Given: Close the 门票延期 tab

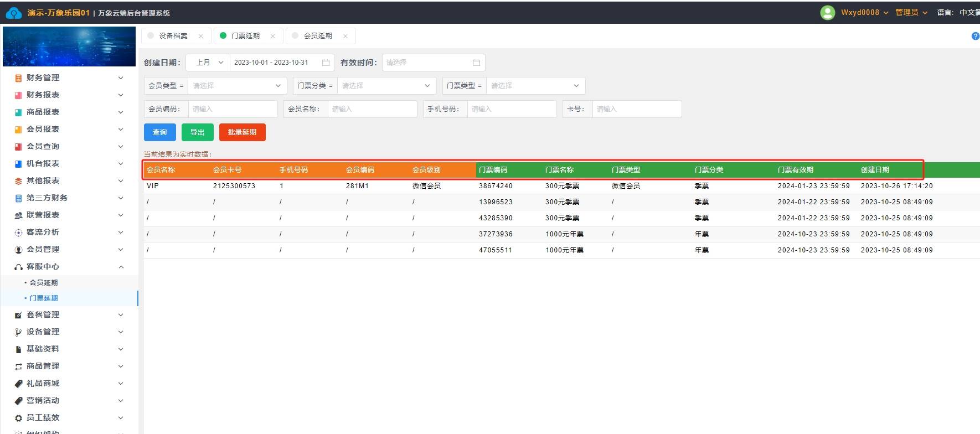Looking at the screenshot, I should point(272,36).
